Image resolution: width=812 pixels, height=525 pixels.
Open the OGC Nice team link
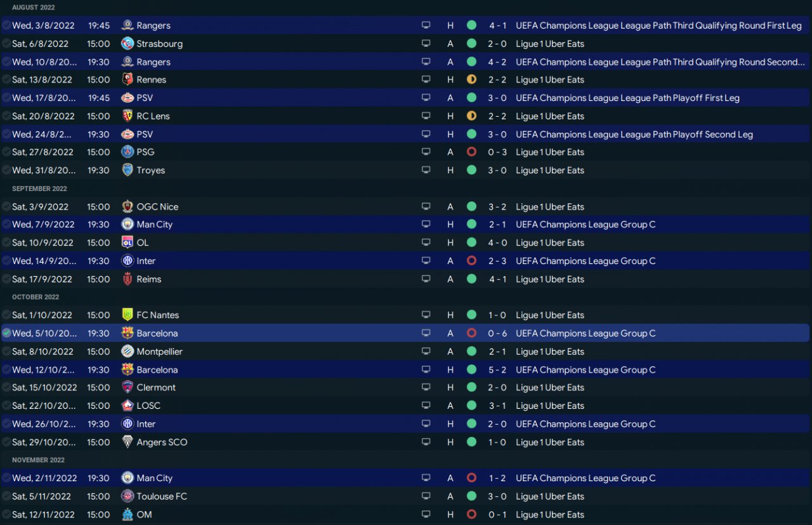(x=157, y=206)
